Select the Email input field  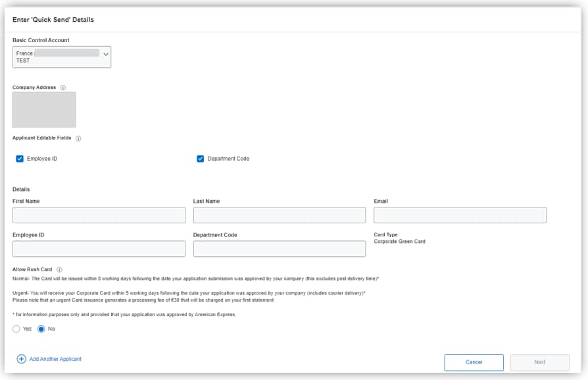click(460, 215)
